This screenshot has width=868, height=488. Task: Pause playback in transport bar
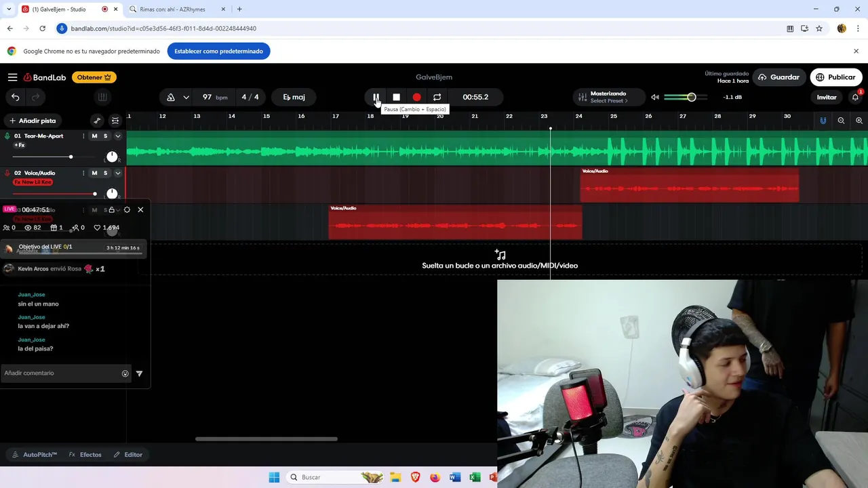coord(376,97)
